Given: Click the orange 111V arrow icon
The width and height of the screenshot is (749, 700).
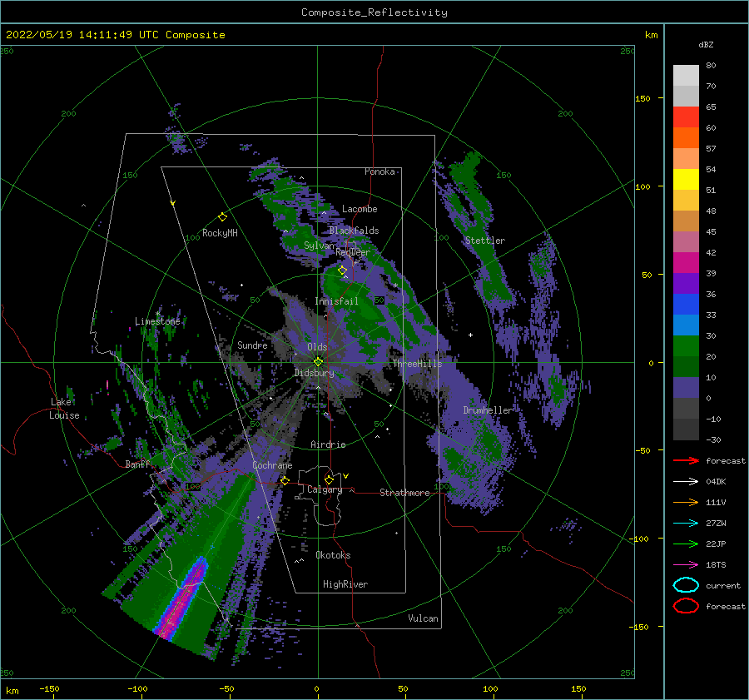Looking at the screenshot, I should pyautogui.click(x=686, y=502).
